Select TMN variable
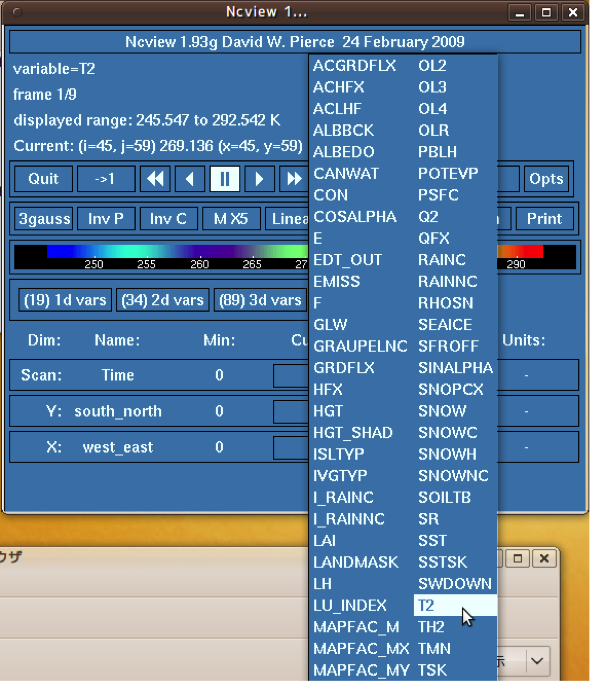Image resolution: width=590 pixels, height=681 pixels. pyautogui.click(x=434, y=649)
